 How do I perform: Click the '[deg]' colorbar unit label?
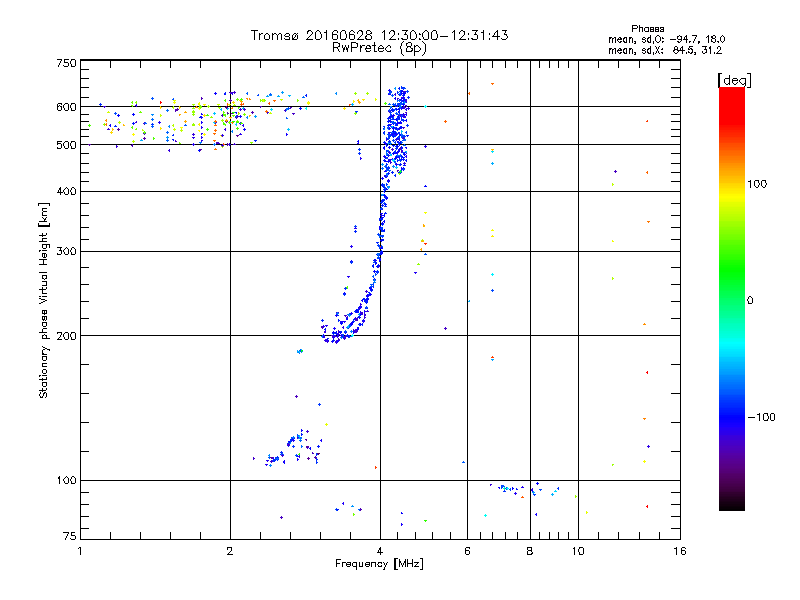pos(734,80)
